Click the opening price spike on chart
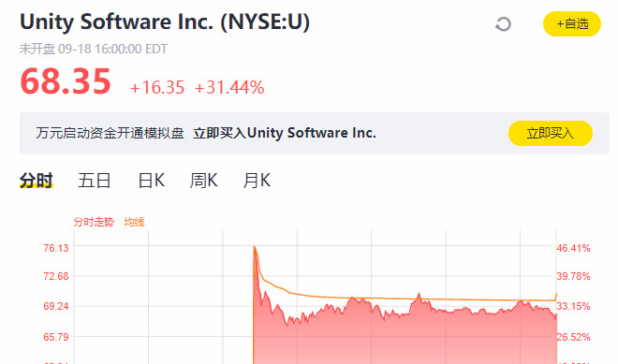This screenshot has width=618, height=364. (255, 248)
